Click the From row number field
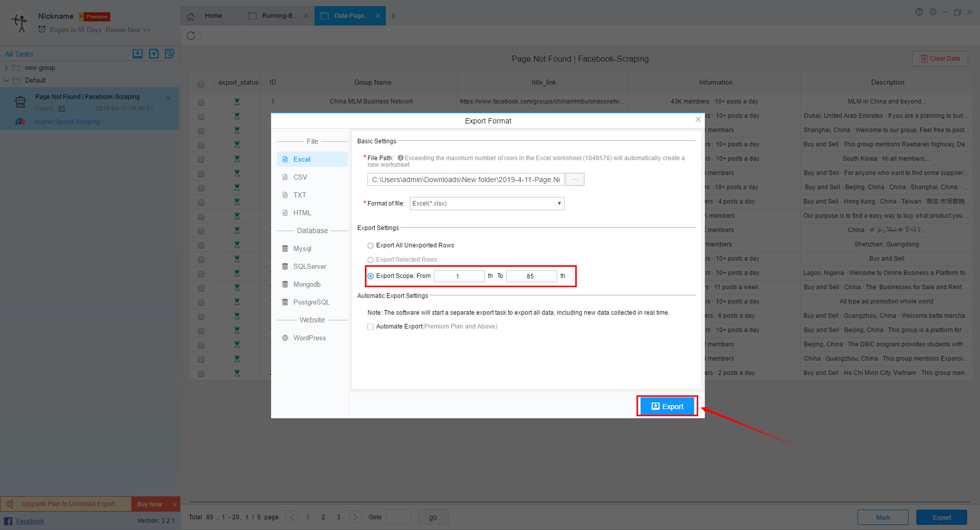Viewport: 980px width, 530px height. tap(459, 276)
